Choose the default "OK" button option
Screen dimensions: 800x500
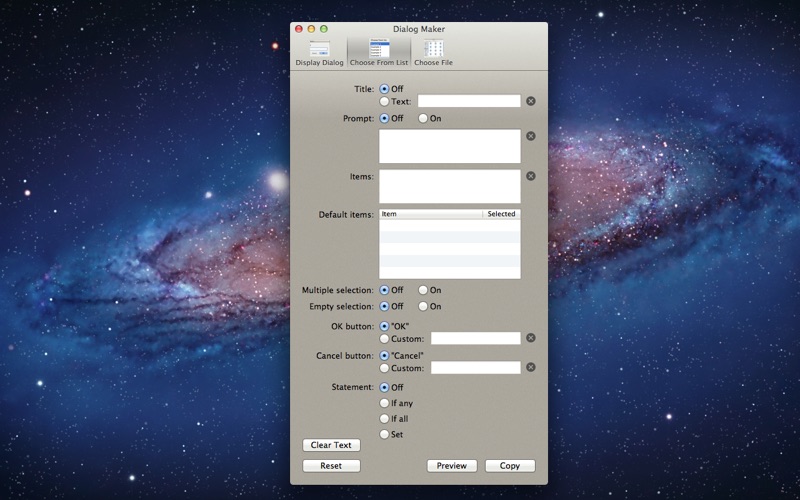tap(384, 326)
